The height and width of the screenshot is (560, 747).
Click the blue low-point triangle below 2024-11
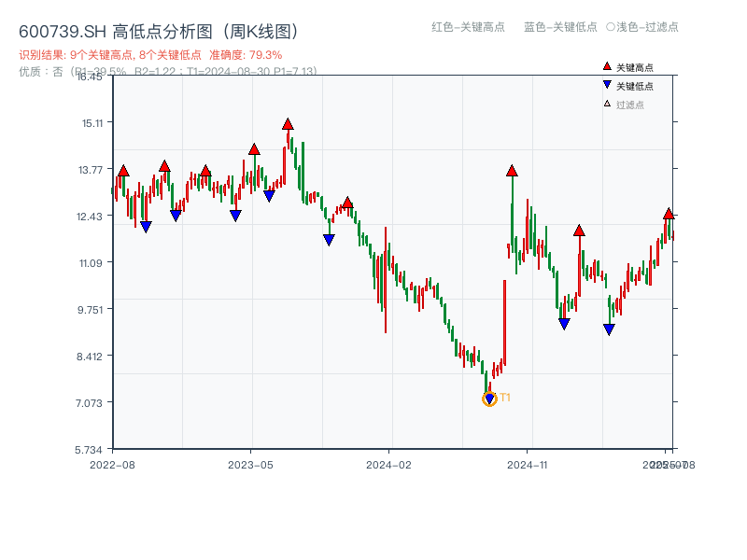click(563, 322)
